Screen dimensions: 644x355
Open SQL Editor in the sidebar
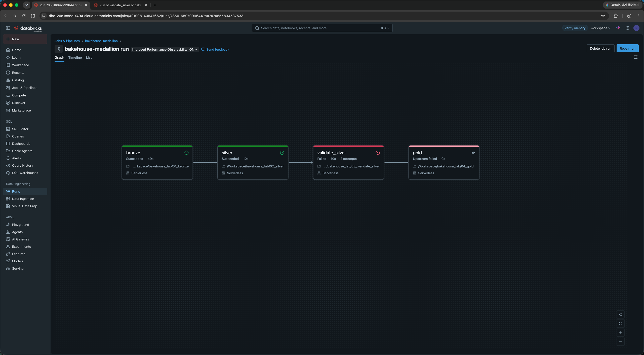click(25, 129)
